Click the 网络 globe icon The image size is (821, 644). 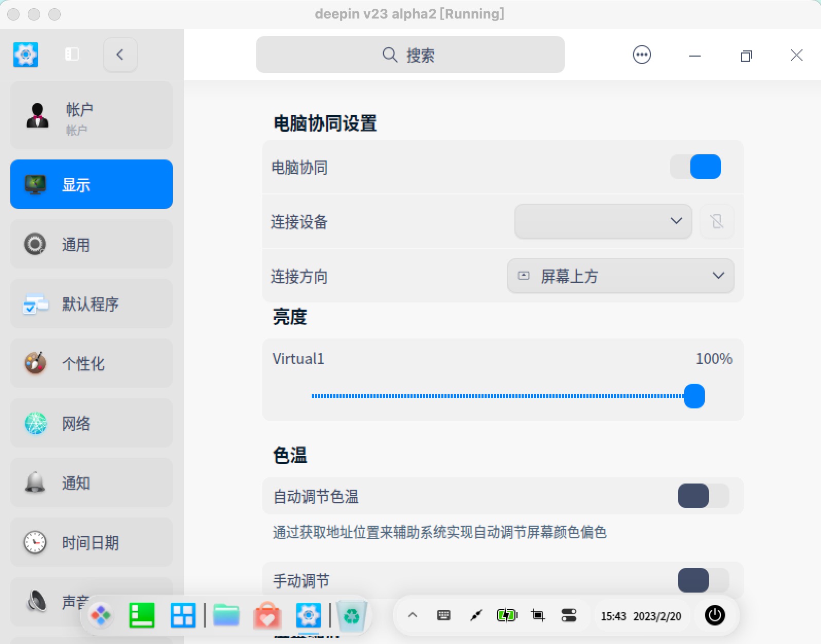pyautogui.click(x=35, y=423)
